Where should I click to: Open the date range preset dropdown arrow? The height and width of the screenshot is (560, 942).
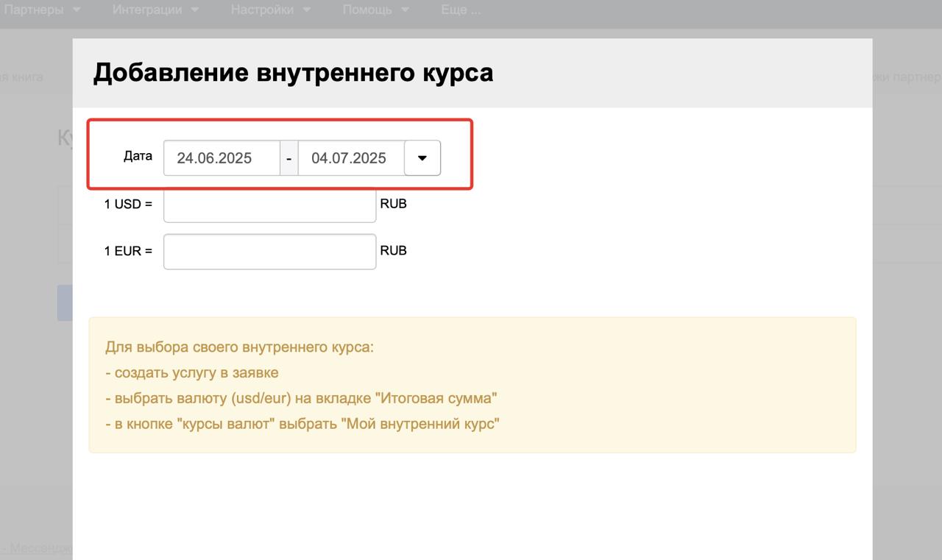422,157
